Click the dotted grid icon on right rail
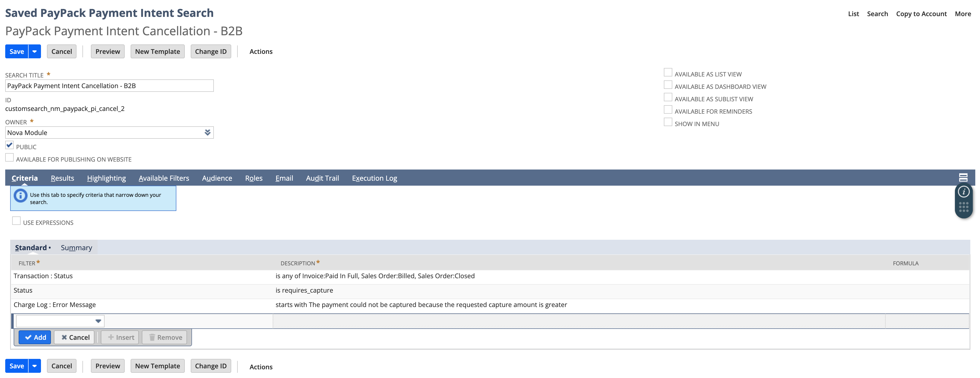 click(963, 207)
